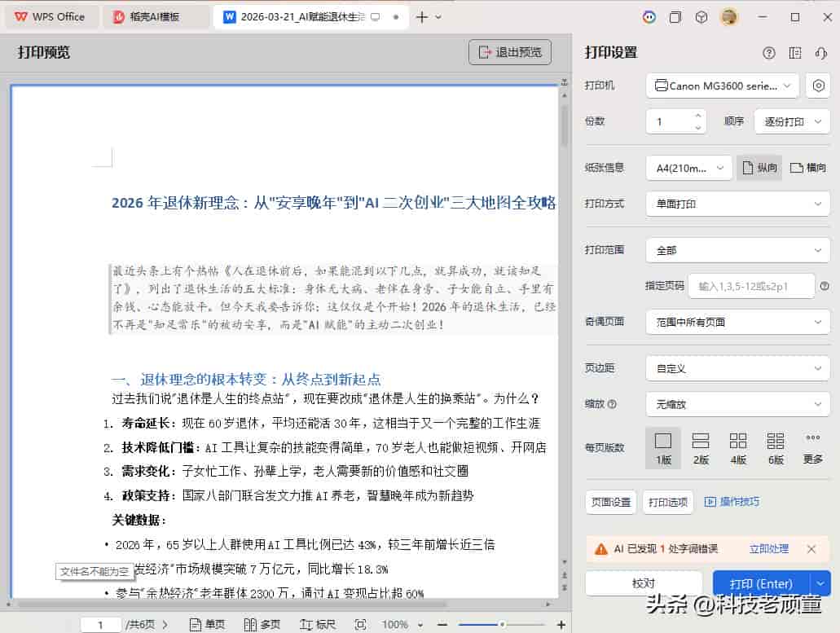
Task: Click the cube apps icon in title bar
Action: (x=701, y=17)
